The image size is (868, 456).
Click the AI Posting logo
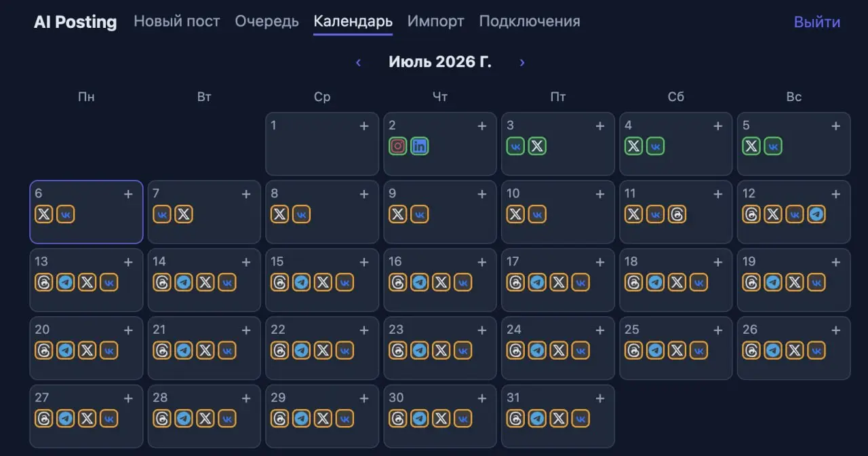tap(75, 22)
